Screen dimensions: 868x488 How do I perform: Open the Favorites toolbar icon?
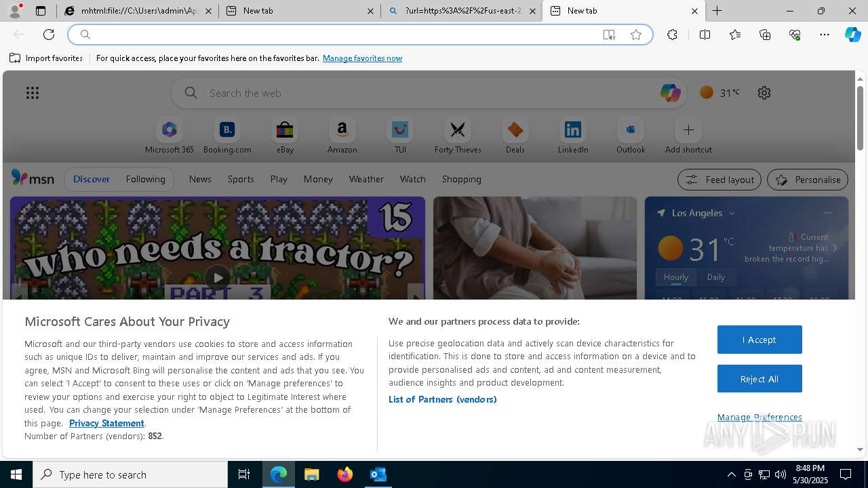[735, 35]
